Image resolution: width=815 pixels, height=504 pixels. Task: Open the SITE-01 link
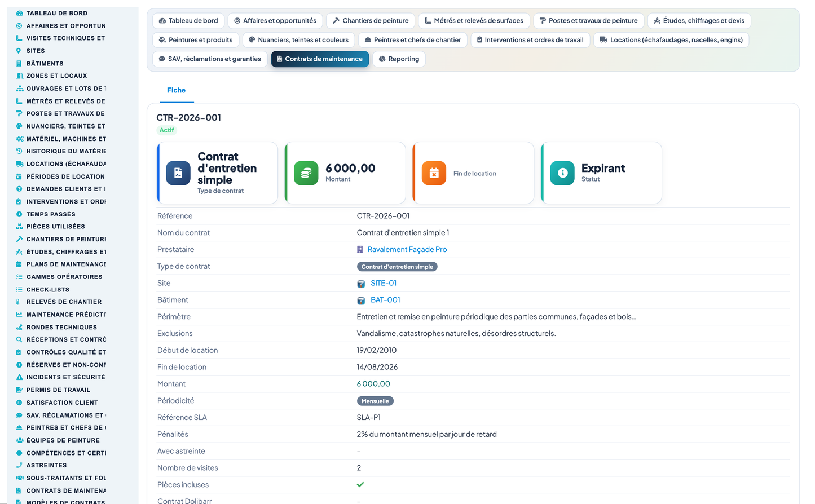384,283
